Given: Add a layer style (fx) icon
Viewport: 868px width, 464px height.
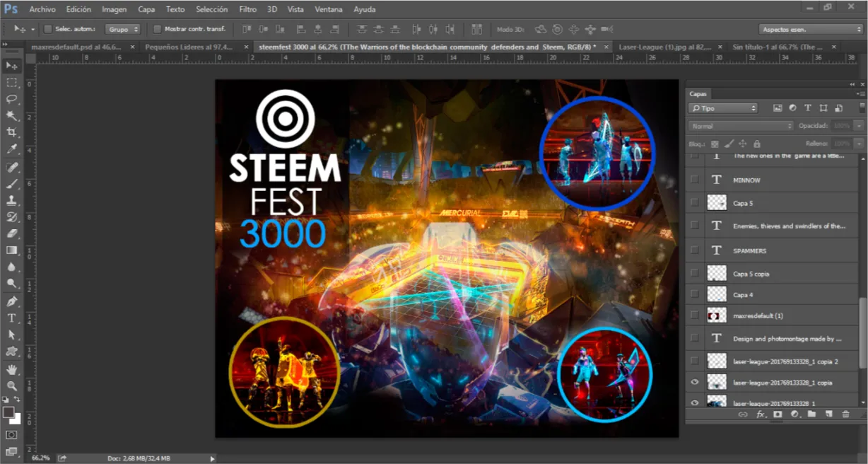Looking at the screenshot, I should [x=761, y=414].
